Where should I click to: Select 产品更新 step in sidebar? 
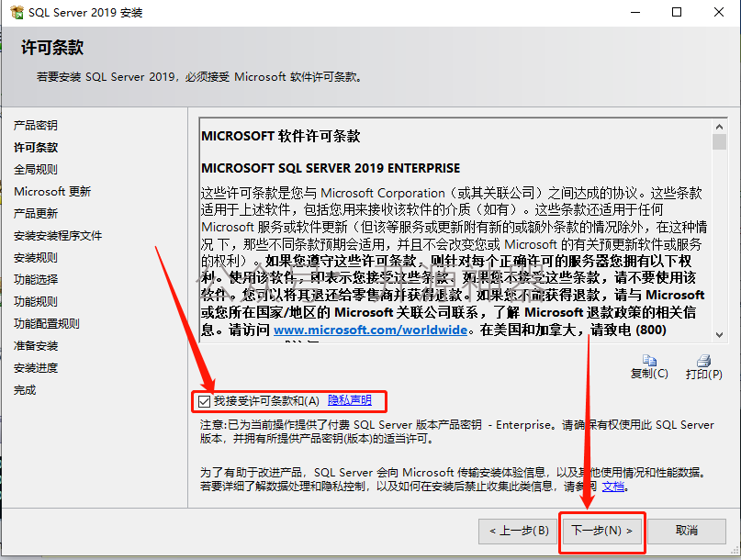[36, 214]
